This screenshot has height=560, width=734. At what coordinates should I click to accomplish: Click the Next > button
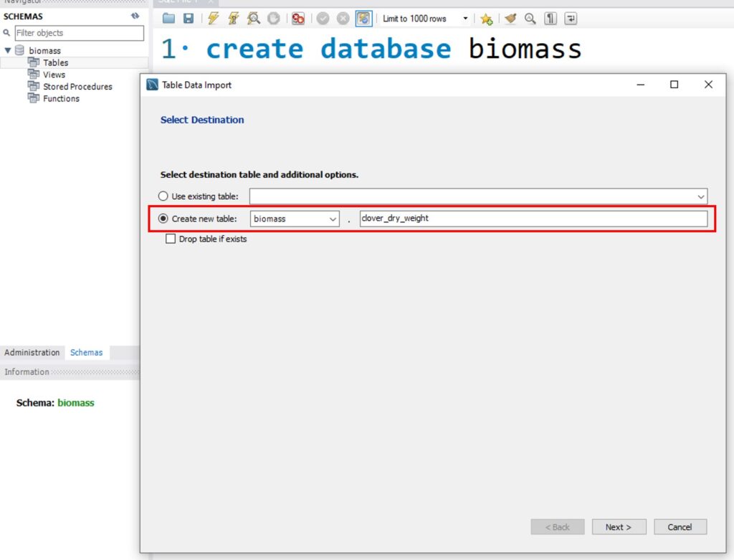619,527
